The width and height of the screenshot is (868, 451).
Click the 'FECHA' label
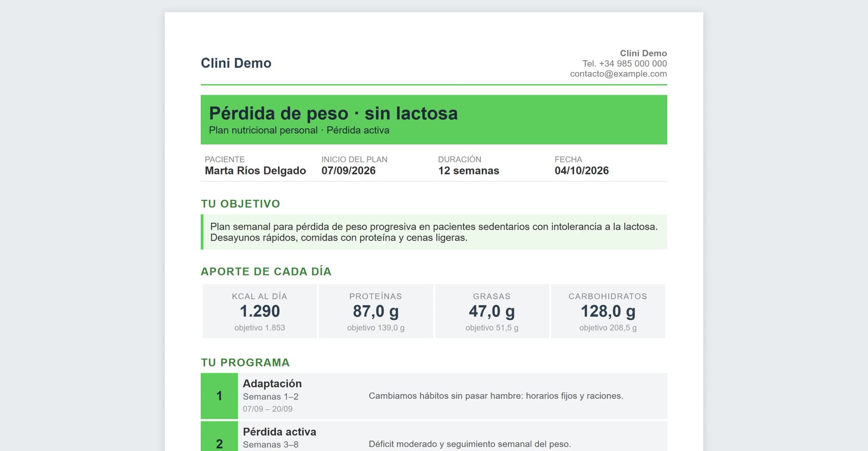(x=568, y=159)
